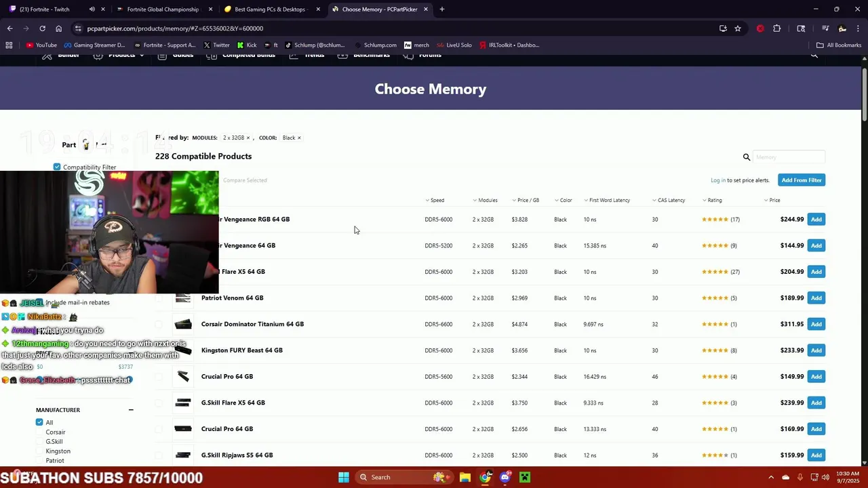Screen dimensions: 868x488
Task: Uncheck the Compatibility Filter checkbox
Action: tap(57, 167)
